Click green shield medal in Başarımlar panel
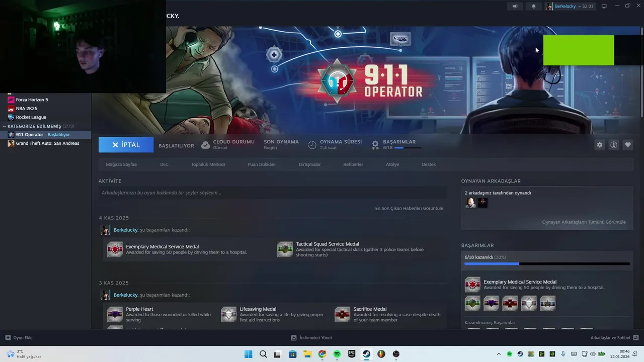Screen dimensions: 644x362 click(472, 303)
